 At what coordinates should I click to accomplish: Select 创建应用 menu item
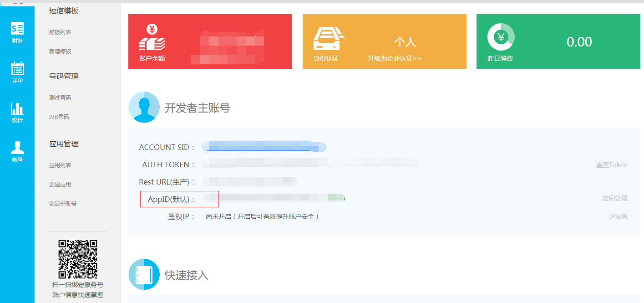tap(60, 185)
